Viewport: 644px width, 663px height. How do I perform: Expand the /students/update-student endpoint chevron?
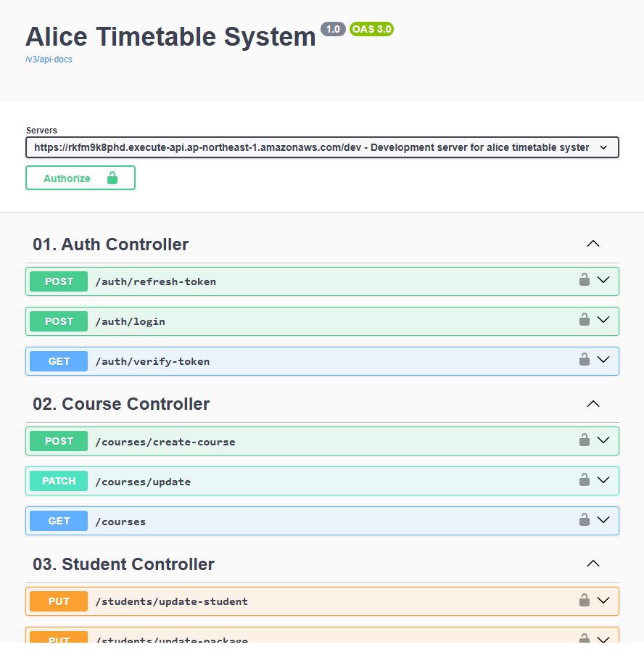[603, 600]
